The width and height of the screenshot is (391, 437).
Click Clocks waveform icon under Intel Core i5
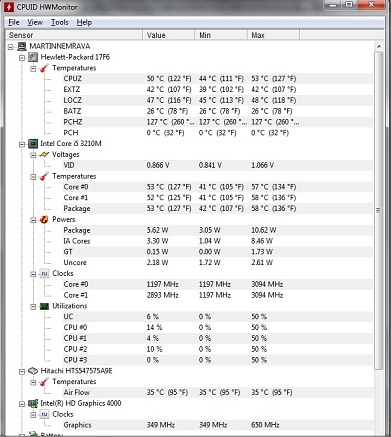[x=44, y=274]
